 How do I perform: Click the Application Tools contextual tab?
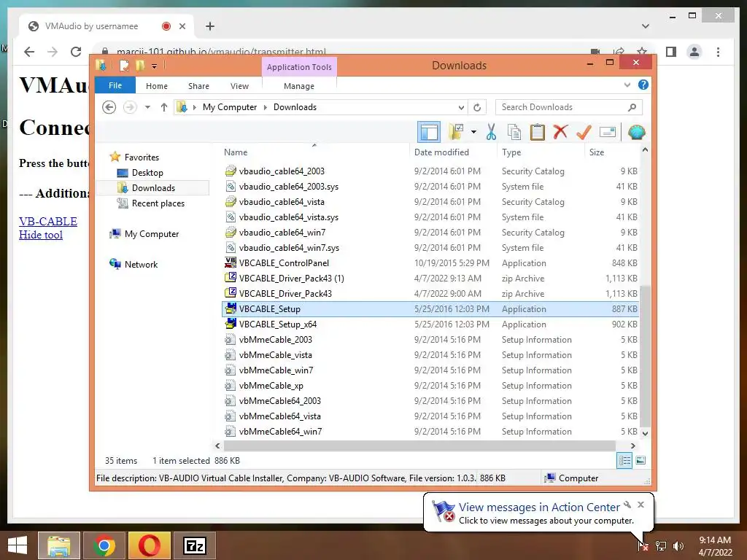pyautogui.click(x=299, y=67)
